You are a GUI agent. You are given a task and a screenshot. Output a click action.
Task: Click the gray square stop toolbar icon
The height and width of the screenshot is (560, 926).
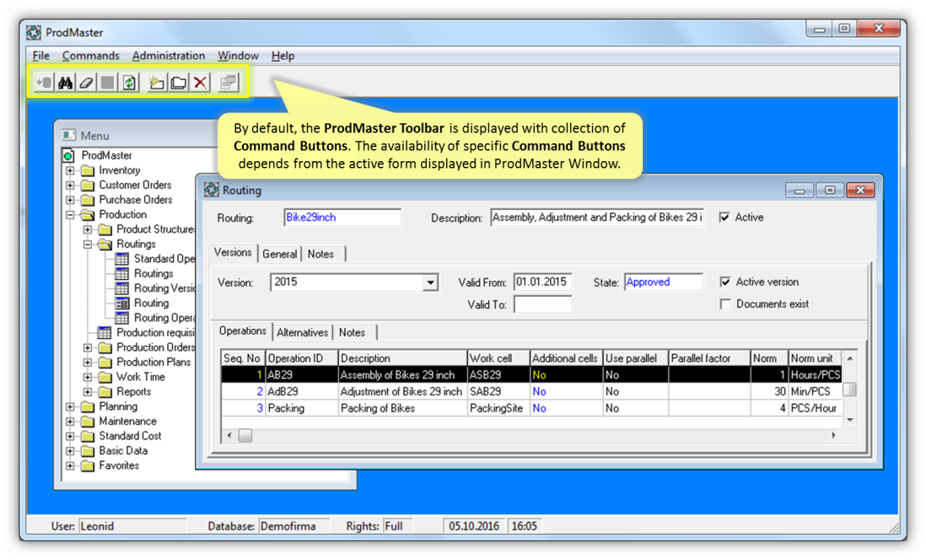point(107,83)
